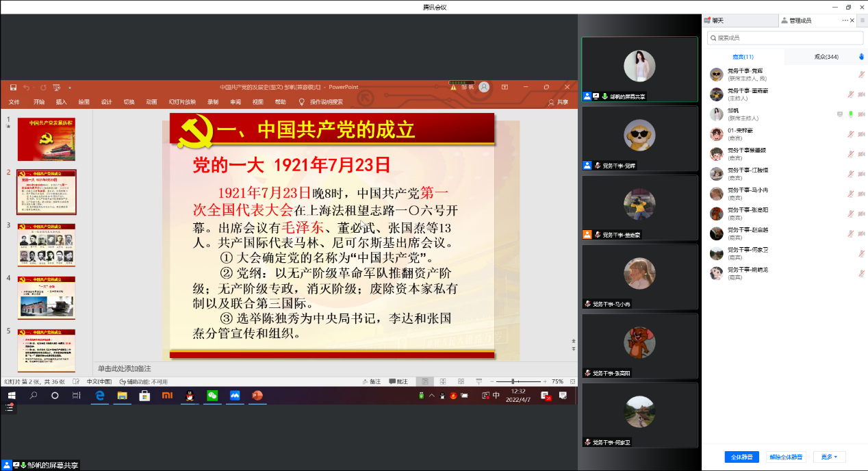
Task: Toggle microphone for 党务干事-何家卫
Action: (861, 254)
